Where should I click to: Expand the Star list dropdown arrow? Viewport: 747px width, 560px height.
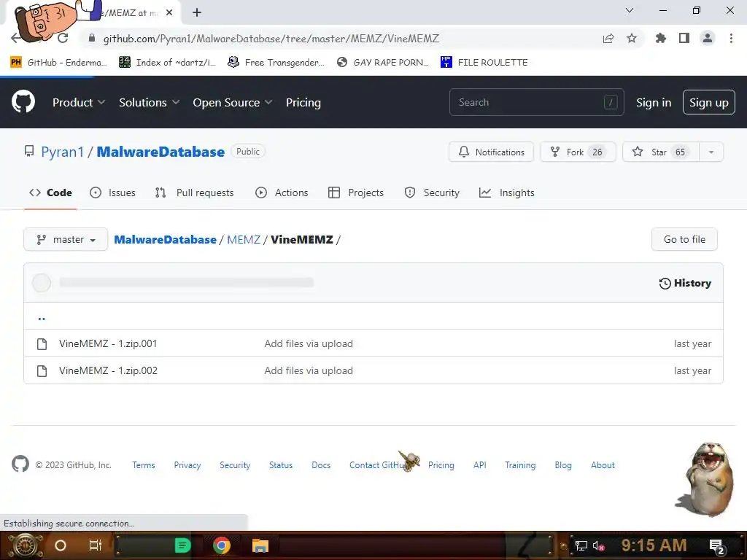click(711, 152)
